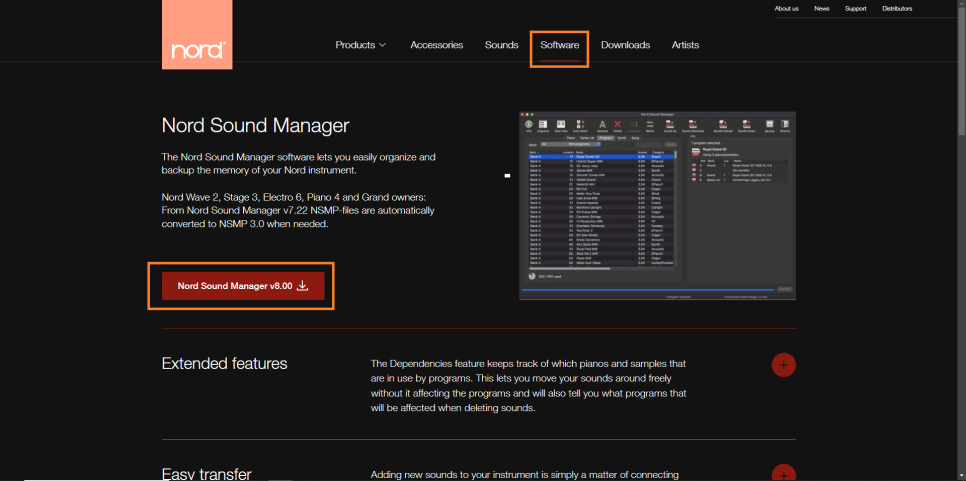Select the Software tab in navigation
The width and height of the screenshot is (966, 481).
[x=559, y=45]
